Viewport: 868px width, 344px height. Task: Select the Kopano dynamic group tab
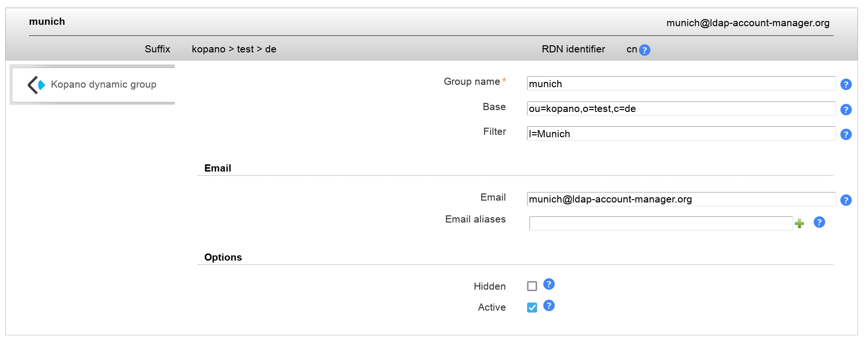tap(103, 84)
